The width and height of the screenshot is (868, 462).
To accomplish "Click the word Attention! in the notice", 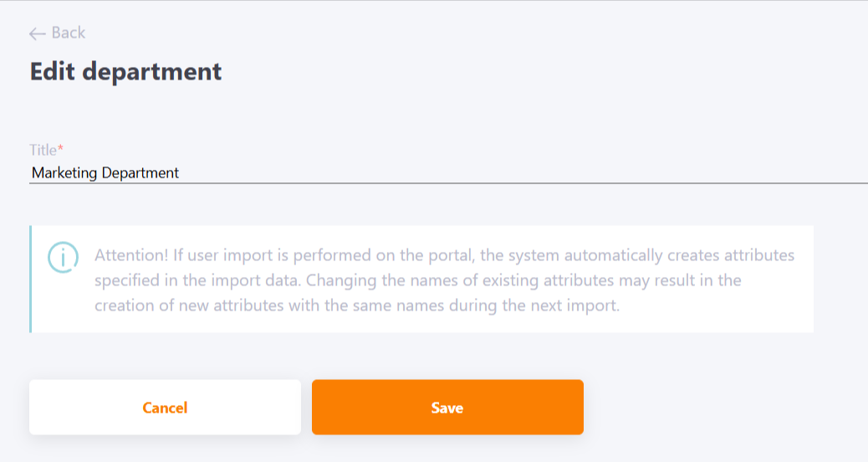I will pyautogui.click(x=131, y=254).
